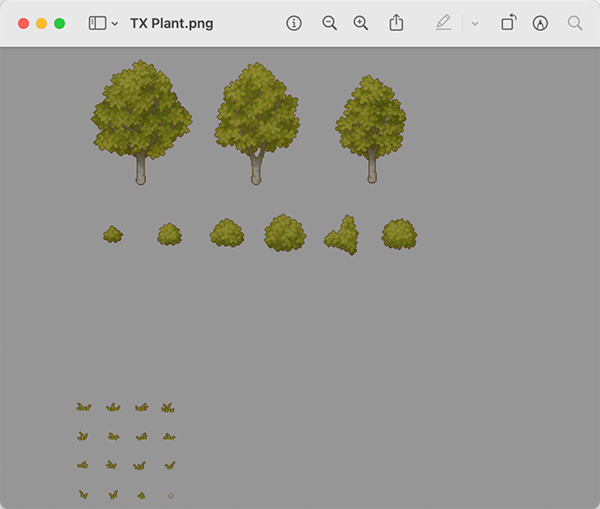Click the top-left grass tuft sprite
The width and height of the screenshot is (600, 509).
point(83,407)
